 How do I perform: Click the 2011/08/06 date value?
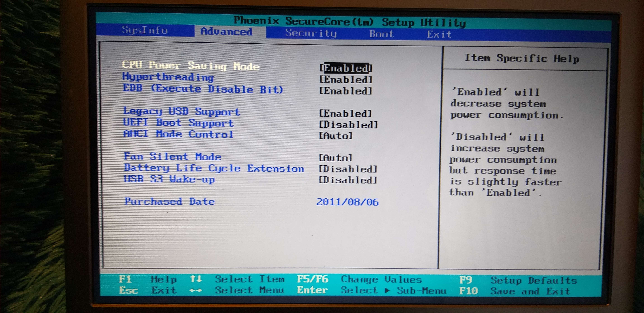[x=347, y=202]
